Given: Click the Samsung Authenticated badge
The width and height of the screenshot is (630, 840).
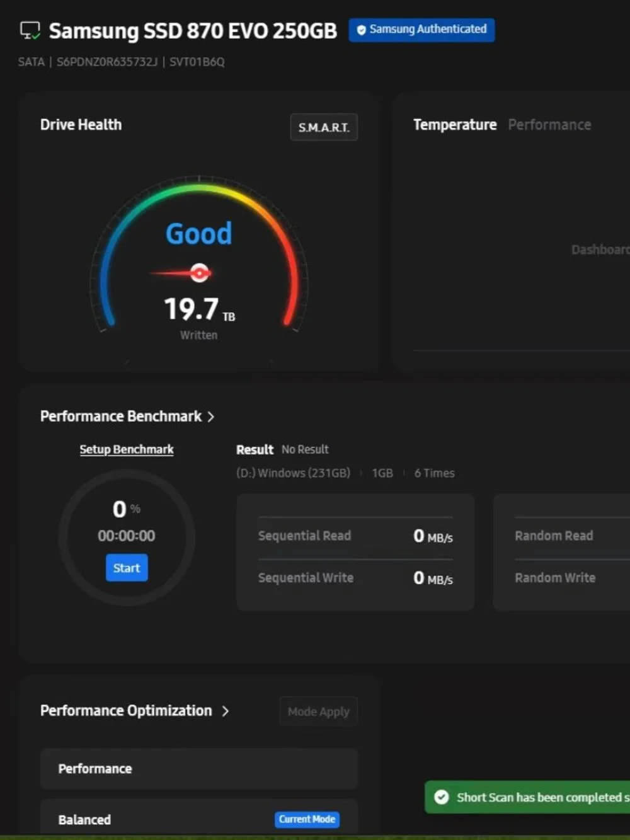Looking at the screenshot, I should (421, 30).
